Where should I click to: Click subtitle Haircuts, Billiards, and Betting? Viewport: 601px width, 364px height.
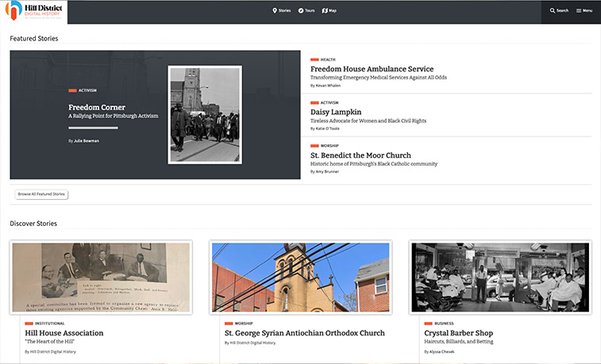click(459, 342)
